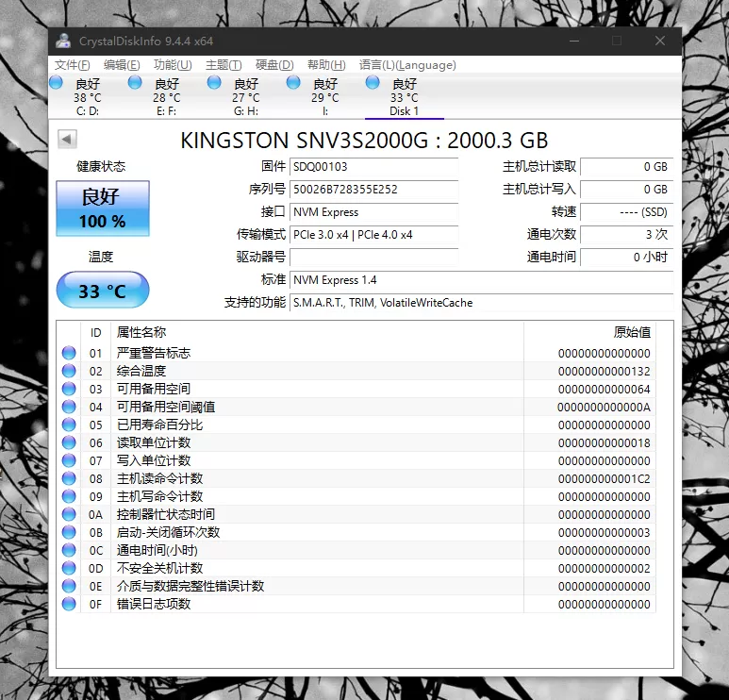This screenshot has width=729, height=700.
Task: Click the status orb for attribute 01
Action: coord(69,353)
